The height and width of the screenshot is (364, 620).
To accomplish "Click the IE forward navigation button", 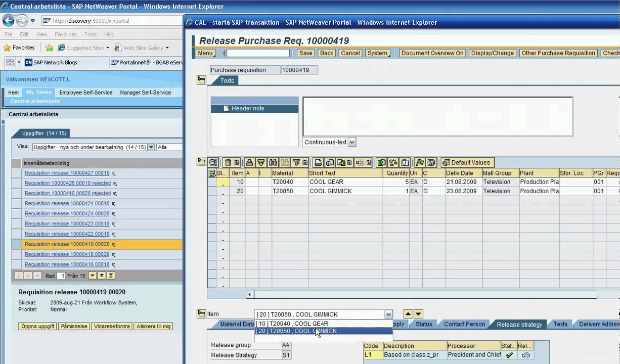I will (22, 21).
